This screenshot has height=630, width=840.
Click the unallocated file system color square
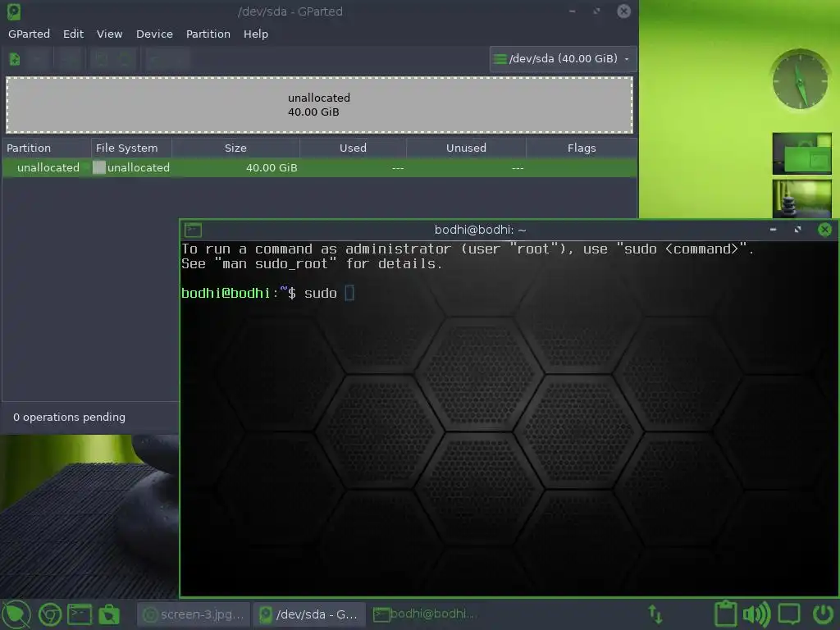[x=99, y=167]
